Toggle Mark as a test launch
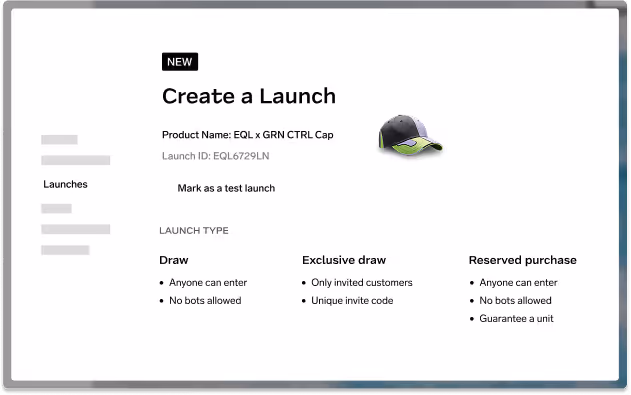 (x=226, y=188)
